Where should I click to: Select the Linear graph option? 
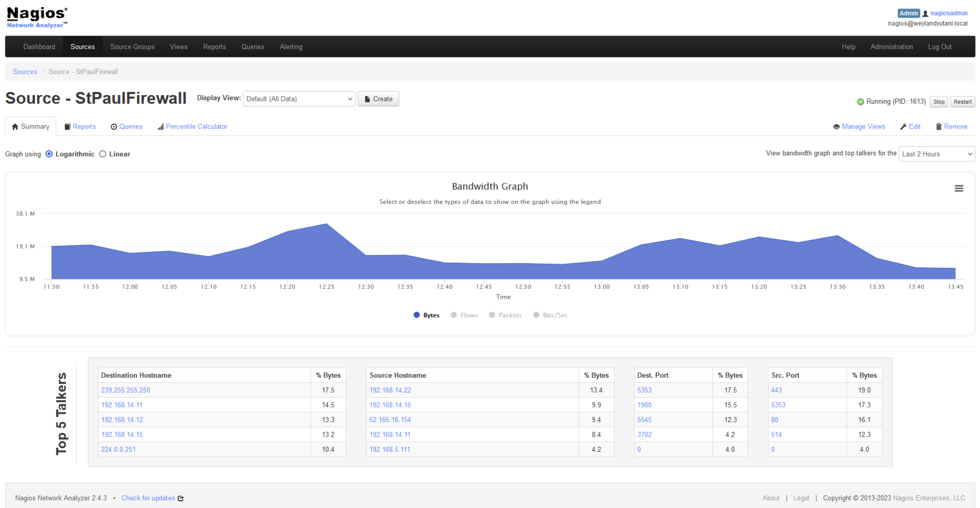(x=102, y=154)
